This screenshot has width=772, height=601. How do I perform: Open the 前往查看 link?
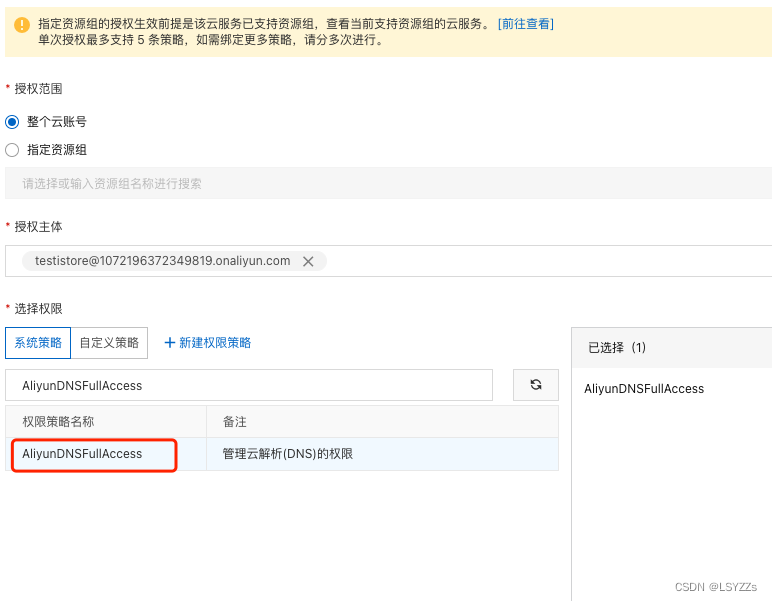click(x=525, y=24)
